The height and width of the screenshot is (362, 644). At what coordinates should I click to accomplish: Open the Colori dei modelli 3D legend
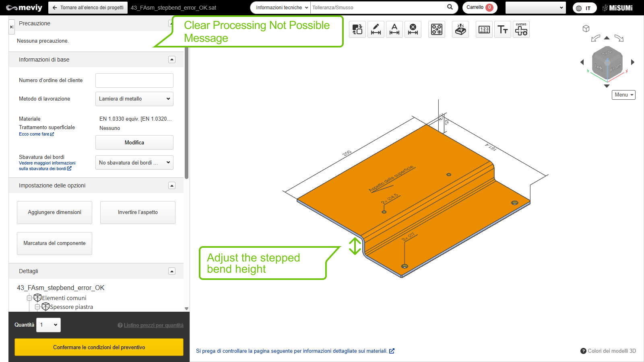click(x=608, y=351)
